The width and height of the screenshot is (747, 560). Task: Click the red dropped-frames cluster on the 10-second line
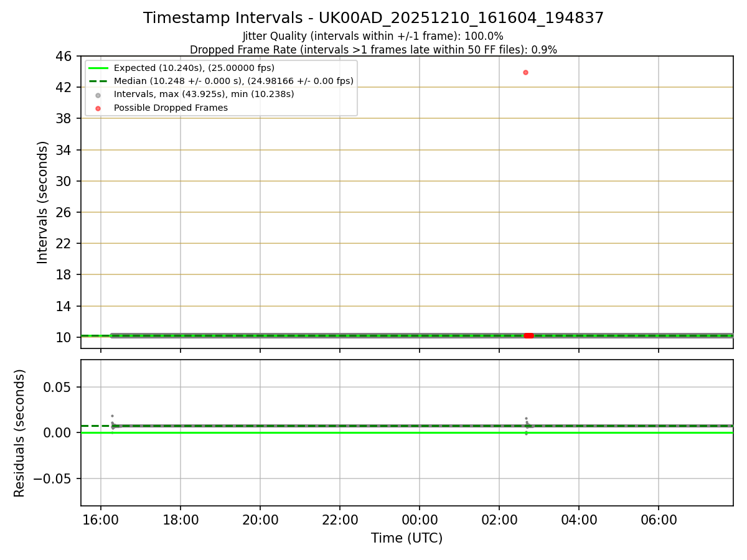tap(529, 335)
